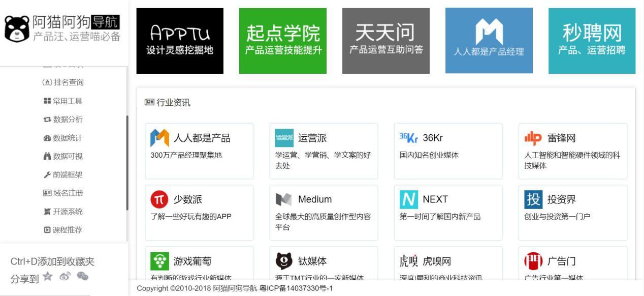The height and width of the screenshot is (296, 644).
Task: Open the 虎嗅网 link
Action: pyautogui.click(x=437, y=261)
